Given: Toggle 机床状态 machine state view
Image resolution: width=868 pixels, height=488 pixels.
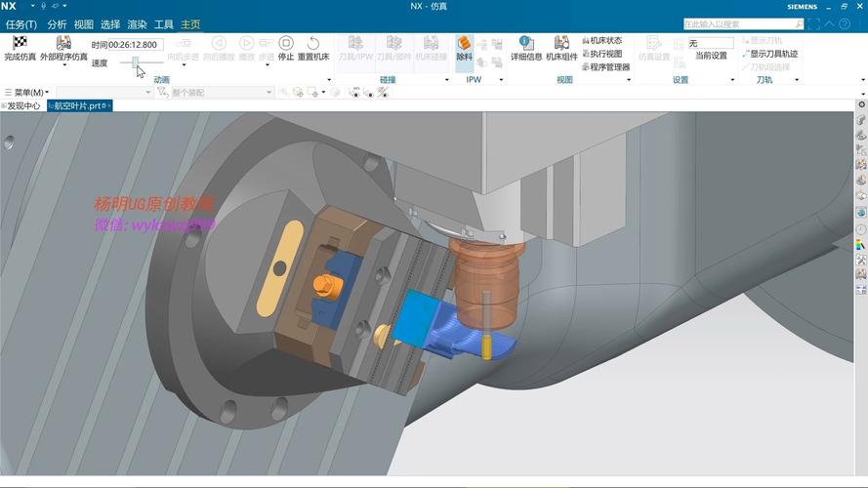Looking at the screenshot, I should coord(601,40).
